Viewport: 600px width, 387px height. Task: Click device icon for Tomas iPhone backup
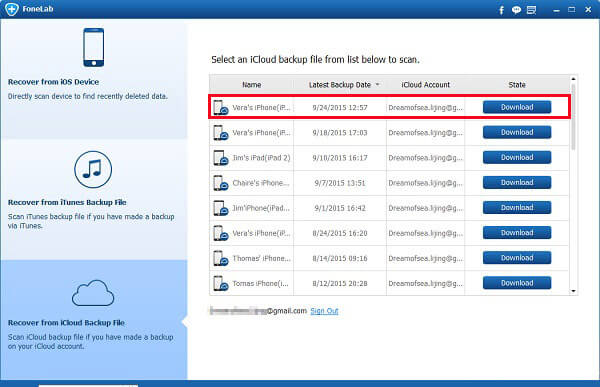[221, 284]
